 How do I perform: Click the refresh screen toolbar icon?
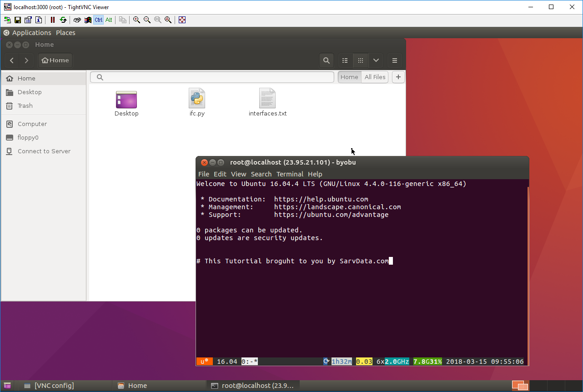(63, 20)
